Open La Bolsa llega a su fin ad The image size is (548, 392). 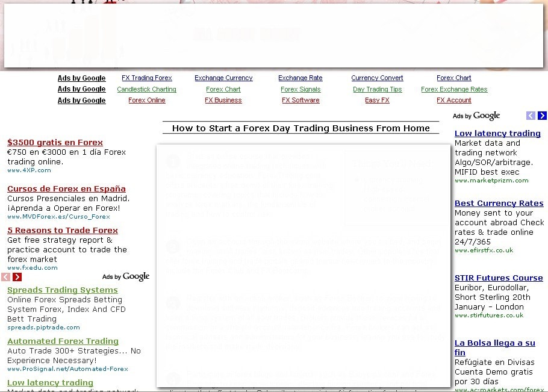[x=495, y=347]
